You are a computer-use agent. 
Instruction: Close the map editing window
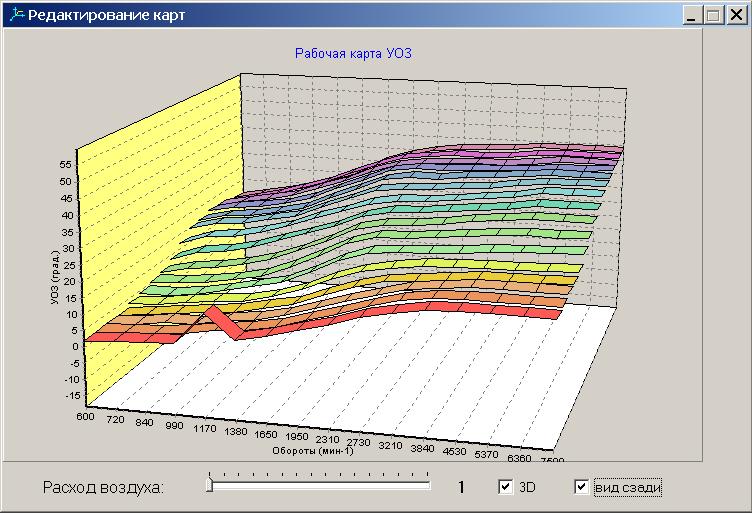click(x=734, y=15)
